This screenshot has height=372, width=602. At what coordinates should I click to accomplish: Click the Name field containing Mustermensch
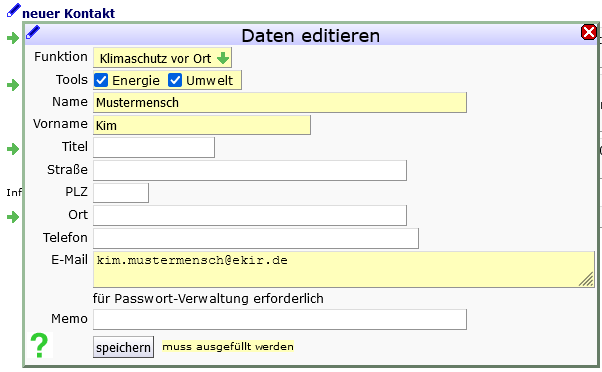280,103
